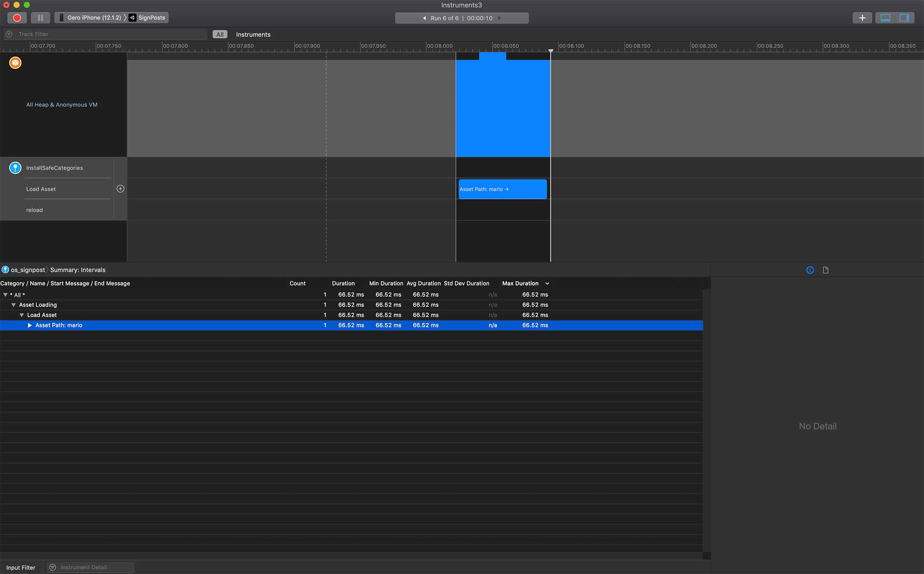The height and width of the screenshot is (574, 924).
Task: Click the orange Allocations instrument icon
Action: (x=15, y=63)
